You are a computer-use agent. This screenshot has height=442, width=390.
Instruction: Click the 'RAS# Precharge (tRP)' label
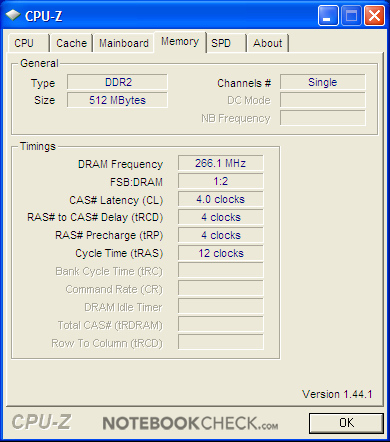click(x=109, y=236)
